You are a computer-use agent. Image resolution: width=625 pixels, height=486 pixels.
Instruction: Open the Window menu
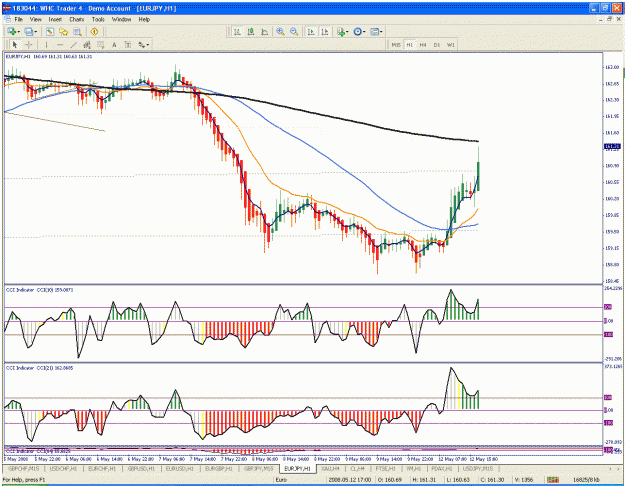[121, 19]
